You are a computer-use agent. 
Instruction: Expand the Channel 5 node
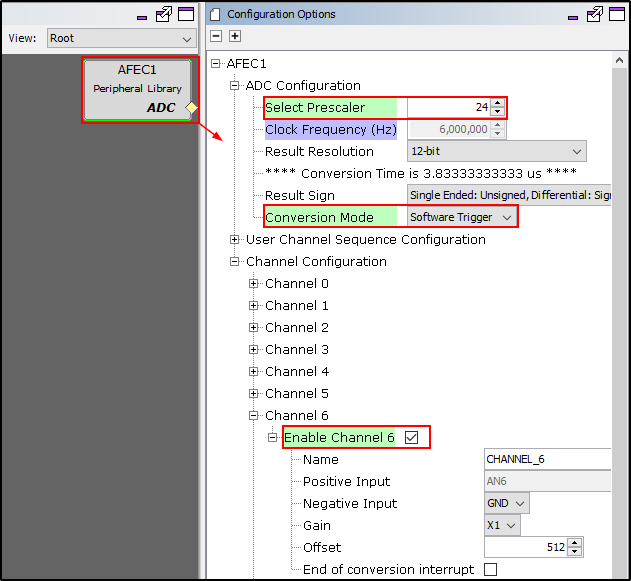(x=254, y=394)
